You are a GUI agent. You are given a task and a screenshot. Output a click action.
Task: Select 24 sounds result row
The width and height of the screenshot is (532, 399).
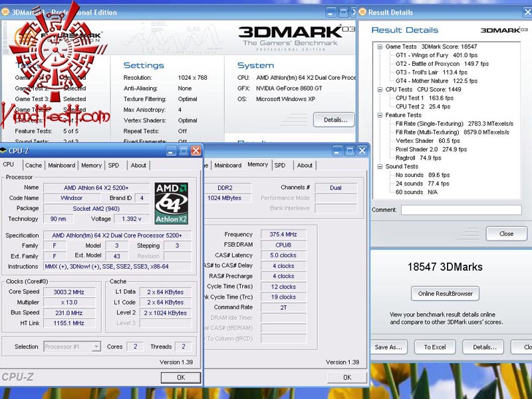[422, 184]
